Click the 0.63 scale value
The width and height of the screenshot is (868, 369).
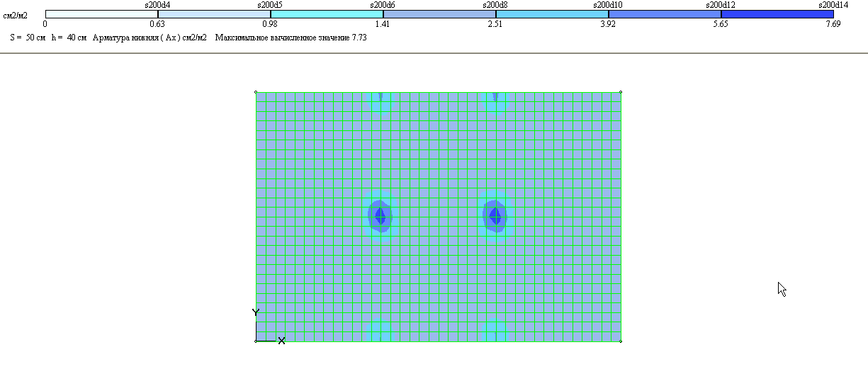(x=157, y=24)
